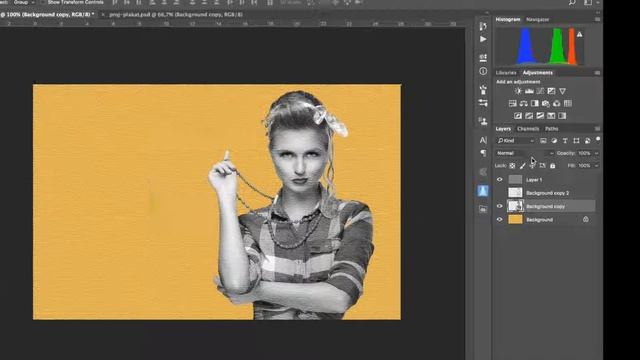Add an Invert adjustment
The image size is (640, 360).
pyautogui.click(x=518, y=116)
